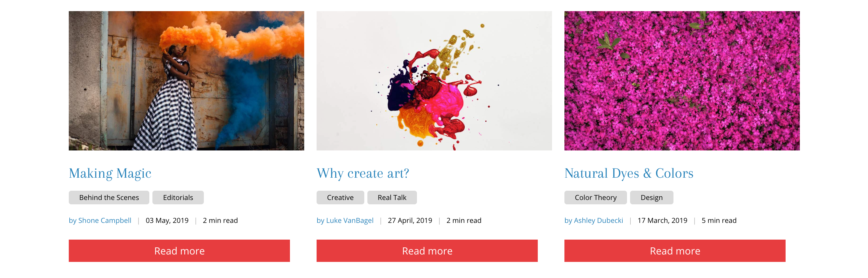Image resolution: width=868 pixels, height=278 pixels.
Task: Open the orange and blue smoke photo
Action: (186, 81)
